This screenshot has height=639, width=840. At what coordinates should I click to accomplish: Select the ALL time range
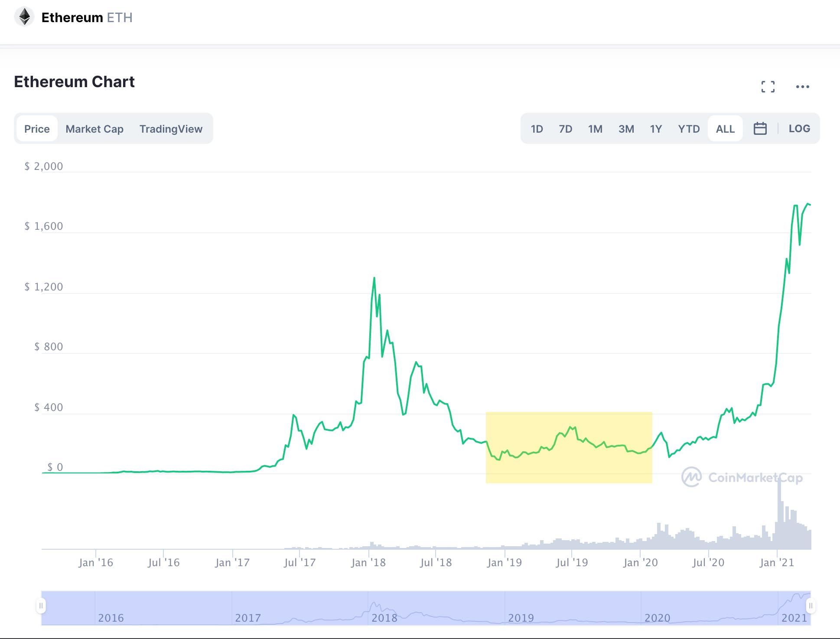tap(725, 129)
